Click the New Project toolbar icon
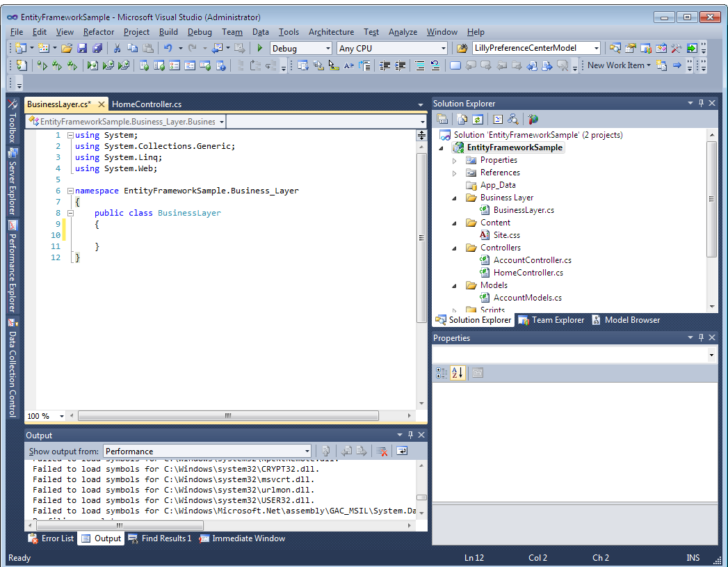This screenshot has height=567, width=728. (x=21, y=48)
